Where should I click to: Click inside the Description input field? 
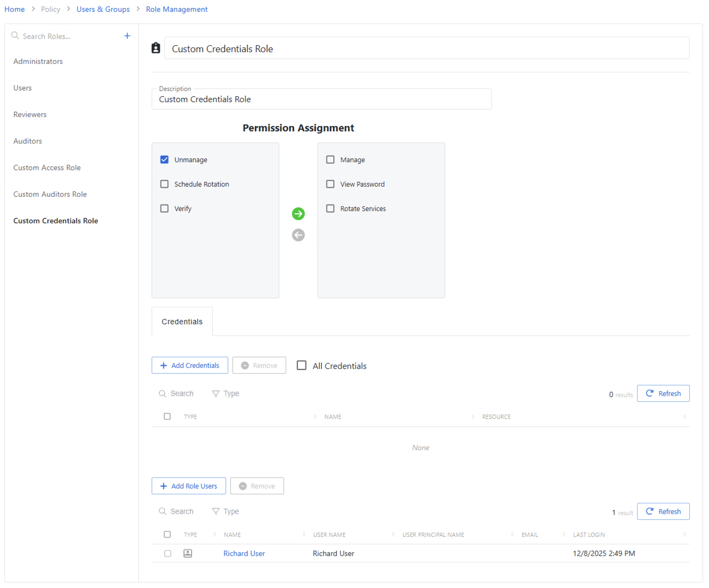pyautogui.click(x=322, y=99)
